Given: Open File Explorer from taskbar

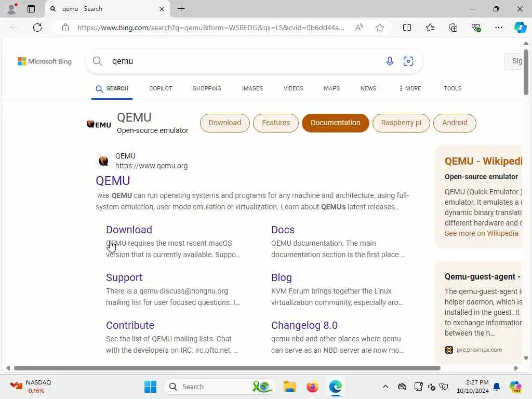Looking at the screenshot, I should tap(290, 387).
